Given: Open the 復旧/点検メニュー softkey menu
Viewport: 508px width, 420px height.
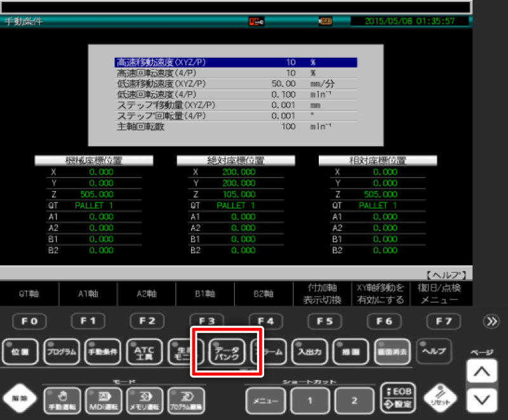Looking at the screenshot, I should (439, 294).
